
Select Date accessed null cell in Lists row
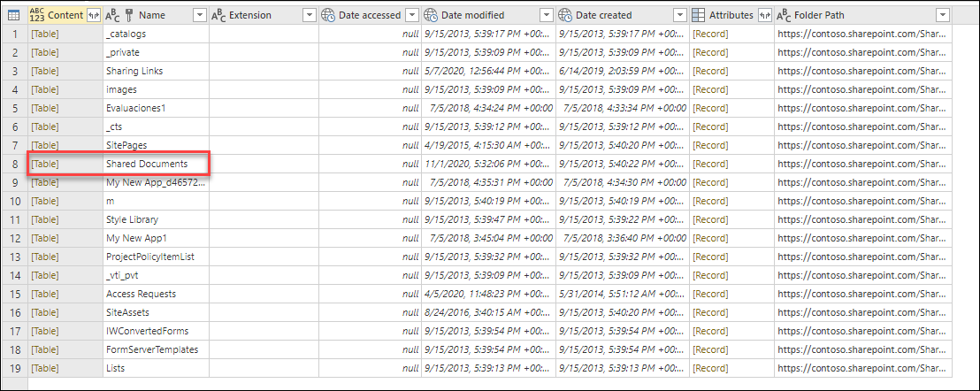pyautogui.click(x=370, y=368)
